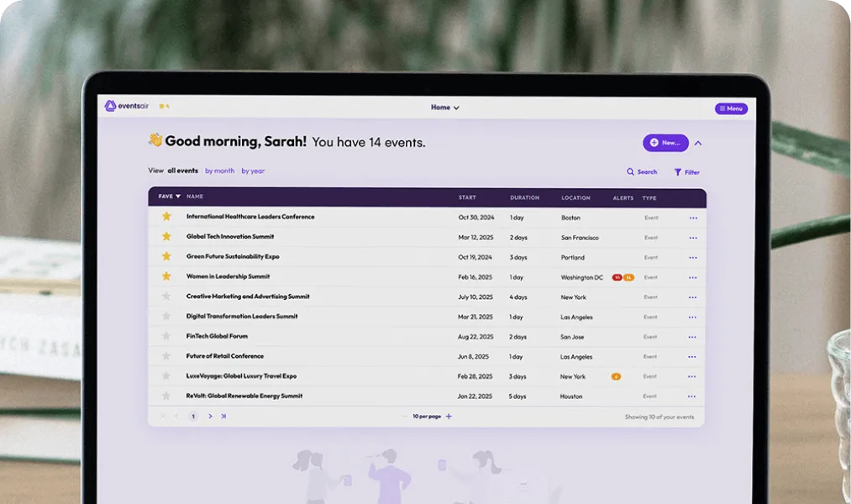
Task: Open more options for Future of Retail Conference
Action: coord(692,357)
